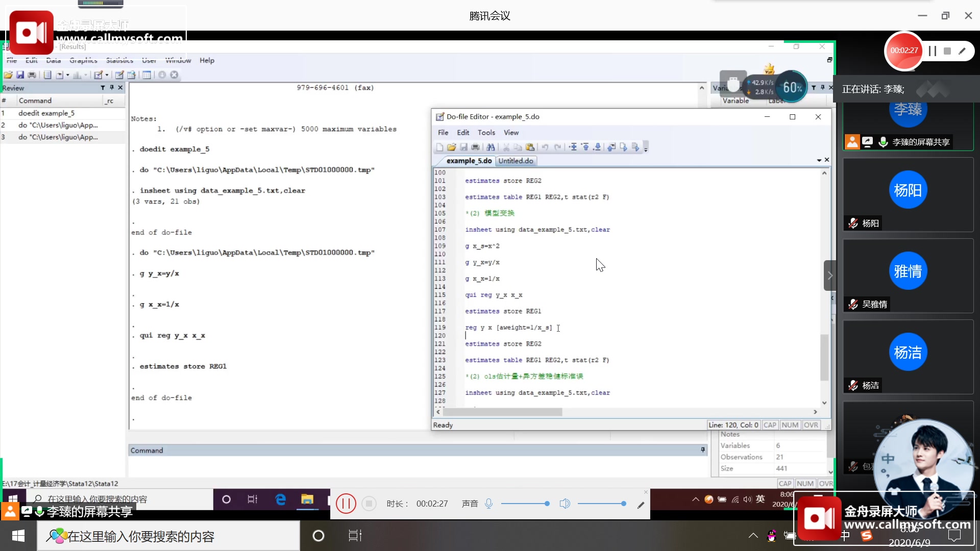Click the Find binoculars icon in Do-file Editor
Viewport: 980px width, 551px height.
click(491, 147)
